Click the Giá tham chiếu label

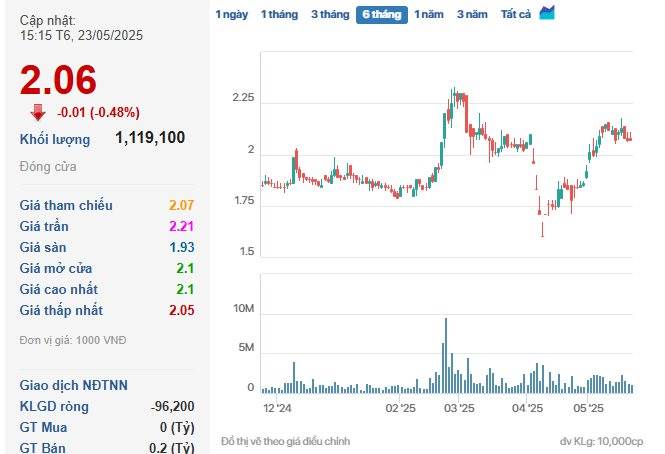66,205
